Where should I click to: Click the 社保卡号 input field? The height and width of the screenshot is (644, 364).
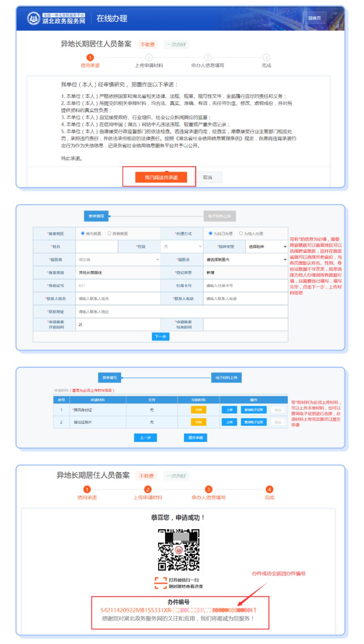click(245, 285)
